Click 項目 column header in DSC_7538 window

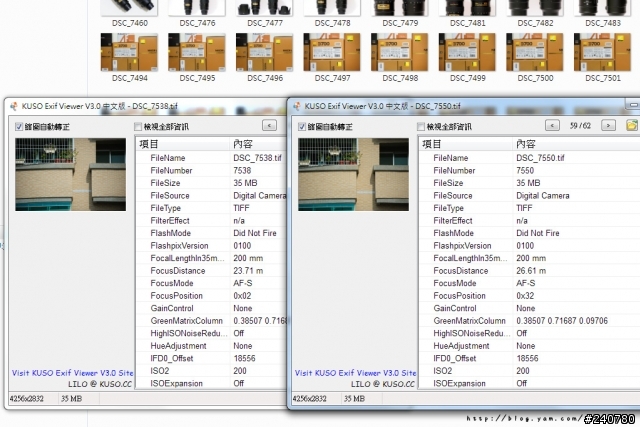[x=182, y=144]
